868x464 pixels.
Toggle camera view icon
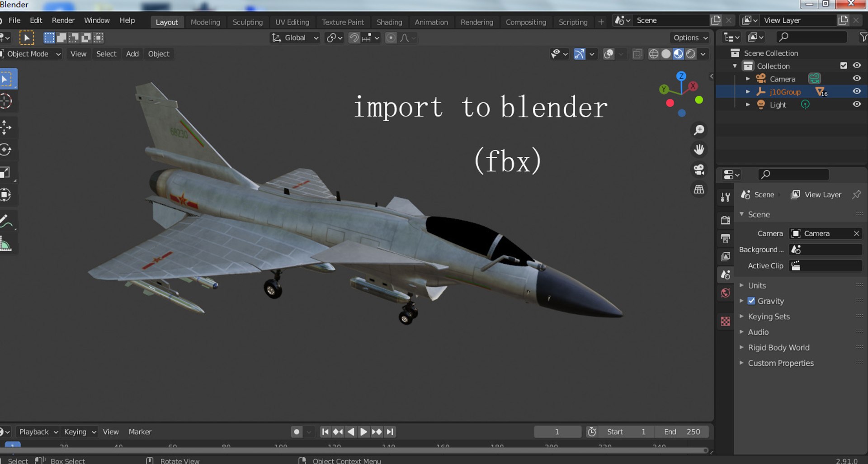tap(699, 170)
